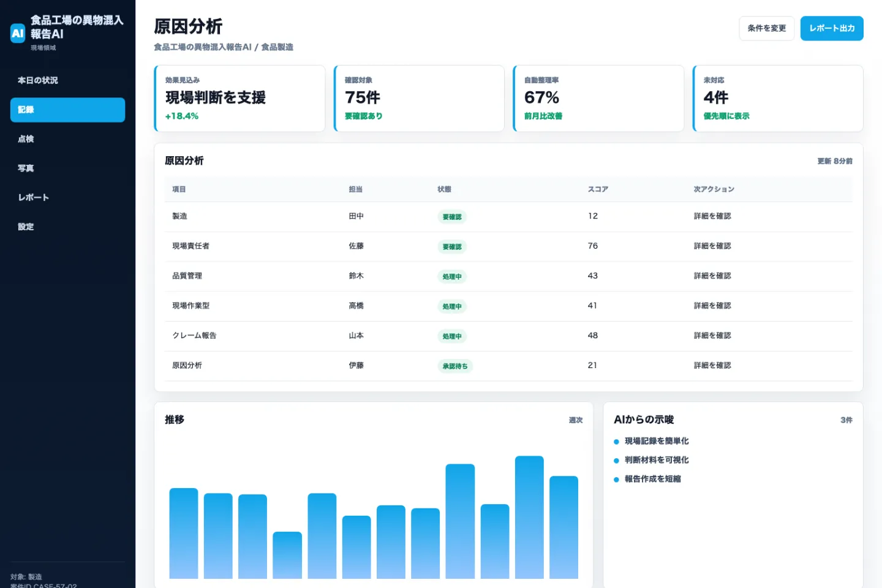Viewport: 882px width, 588px height.
Task: Click the score 76 cell
Action: pyautogui.click(x=592, y=246)
